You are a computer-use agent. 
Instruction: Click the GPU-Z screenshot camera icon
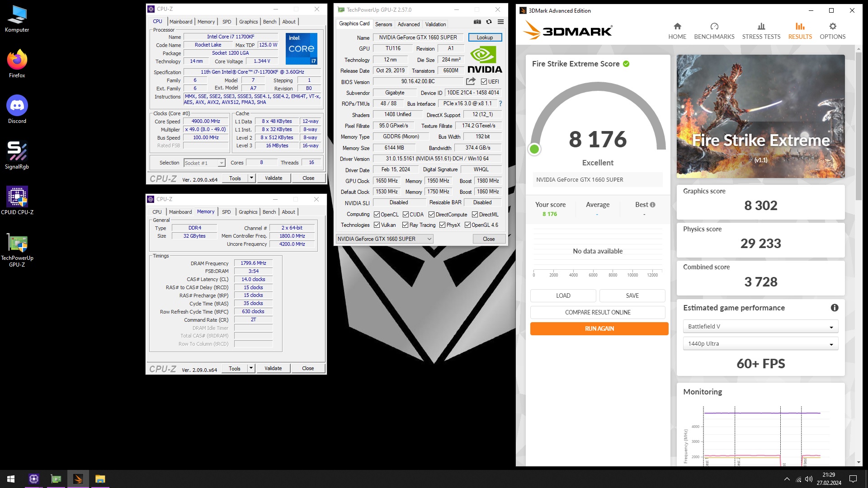click(477, 22)
